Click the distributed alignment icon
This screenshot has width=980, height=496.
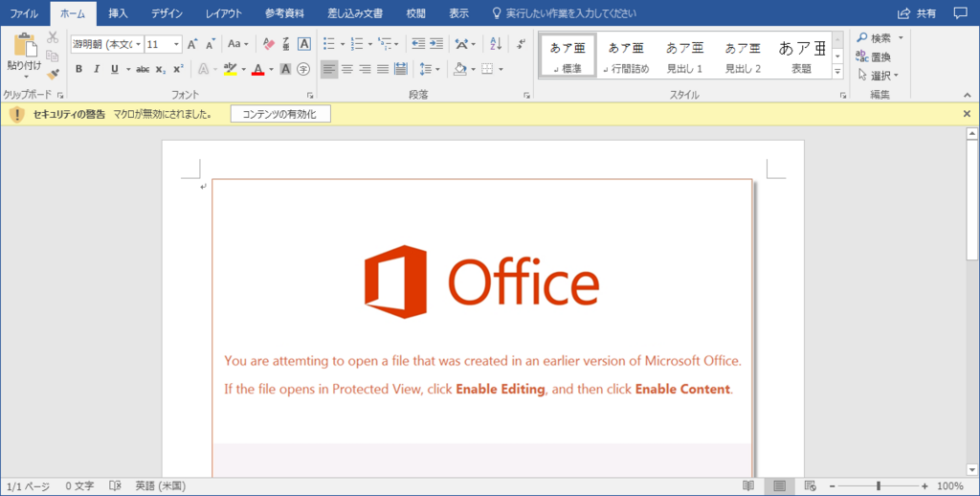[401, 69]
